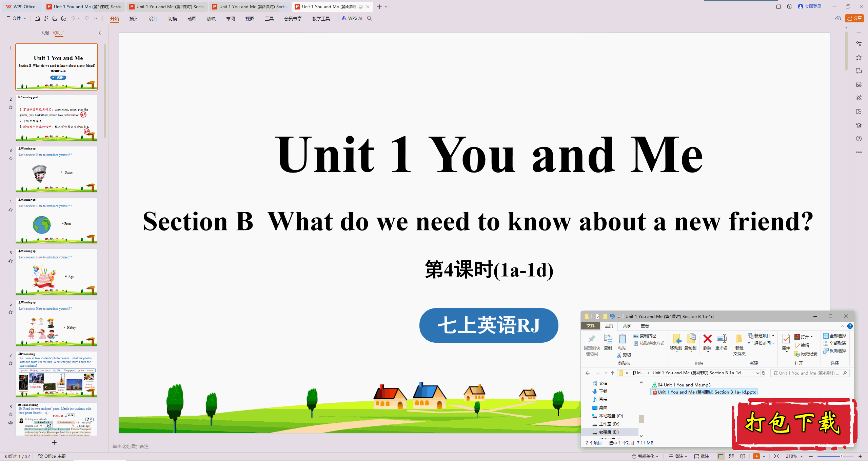Viewport: 868px width, 461px height.
Task: Expand Explorer address bar history dropdown
Action: point(757,373)
